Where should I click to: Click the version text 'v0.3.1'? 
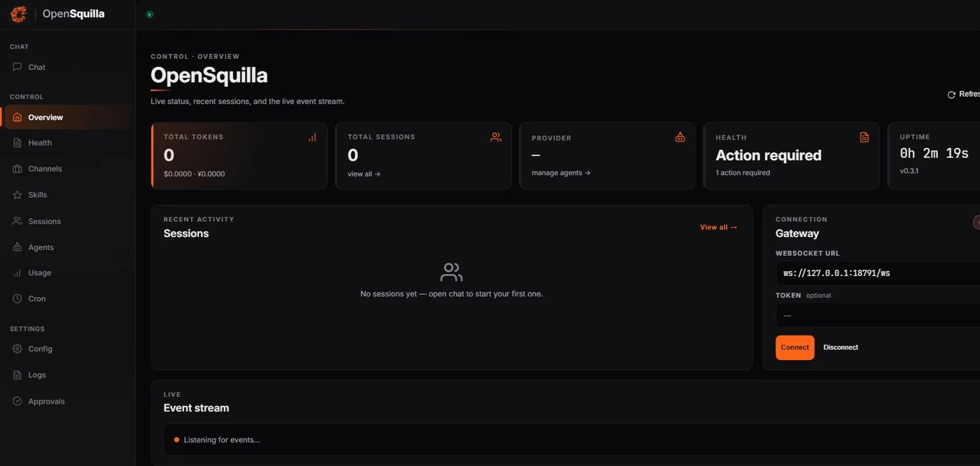pyautogui.click(x=909, y=170)
